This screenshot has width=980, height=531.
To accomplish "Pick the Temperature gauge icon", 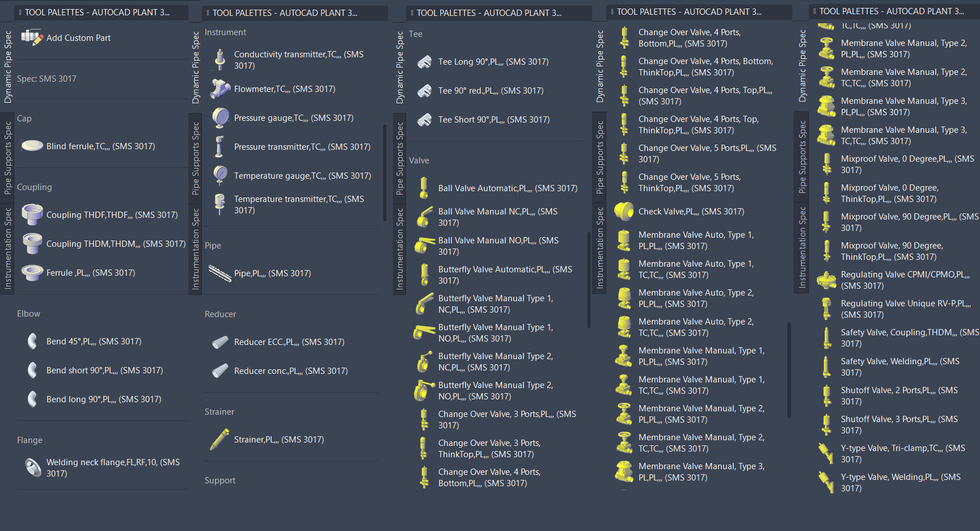I will [x=220, y=175].
